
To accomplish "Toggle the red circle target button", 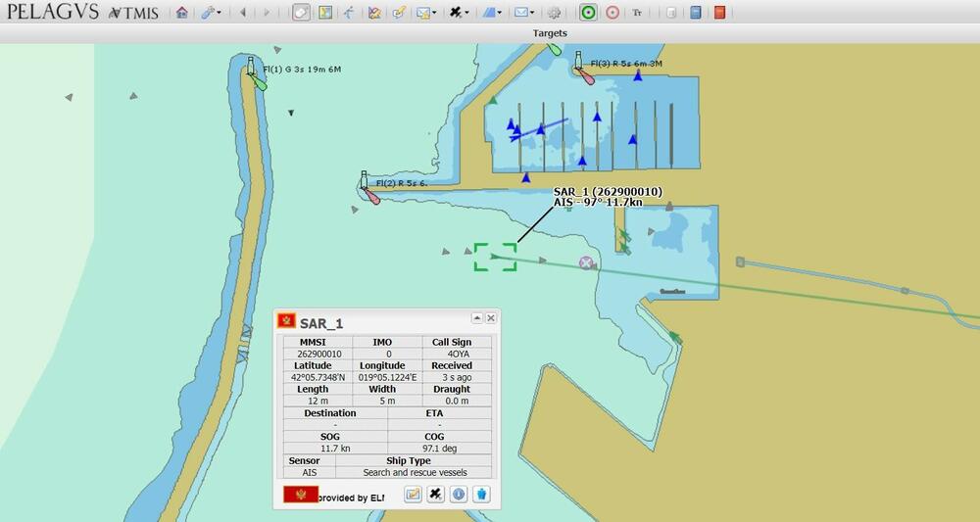I will tap(612, 13).
